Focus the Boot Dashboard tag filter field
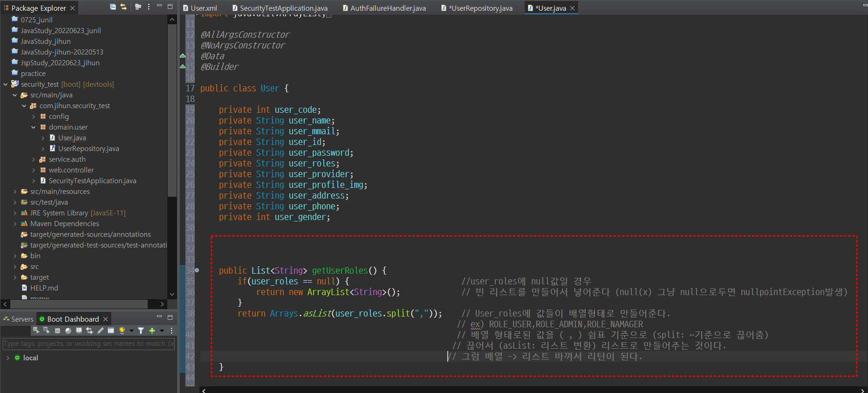Screen dimensions: 868x393 pyautogui.click(x=89, y=344)
